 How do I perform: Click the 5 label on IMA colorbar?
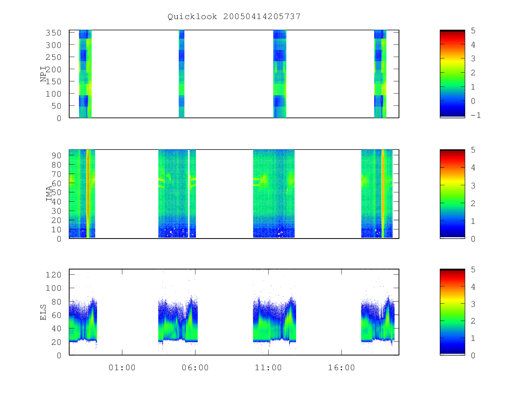tap(473, 150)
